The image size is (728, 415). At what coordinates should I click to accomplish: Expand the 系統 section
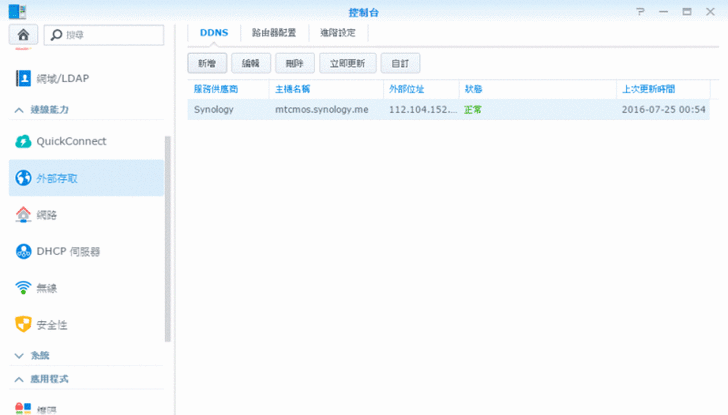click(19, 355)
